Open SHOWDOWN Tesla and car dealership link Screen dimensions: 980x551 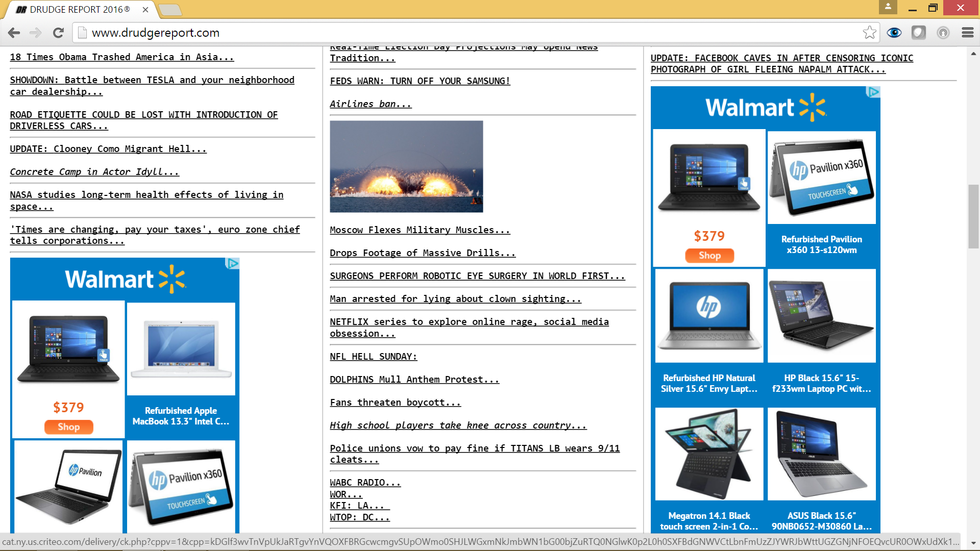[x=152, y=86]
